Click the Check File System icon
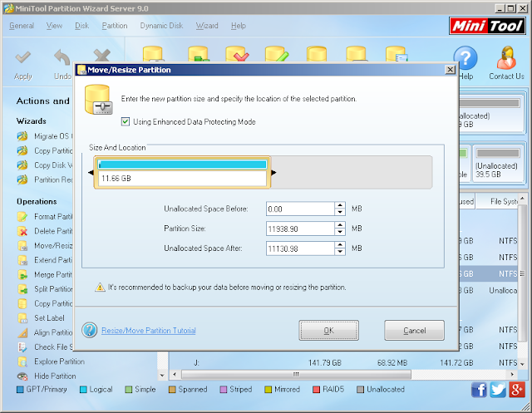Image resolution: width=532 pixels, height=413 pixels. pos(22,347)
